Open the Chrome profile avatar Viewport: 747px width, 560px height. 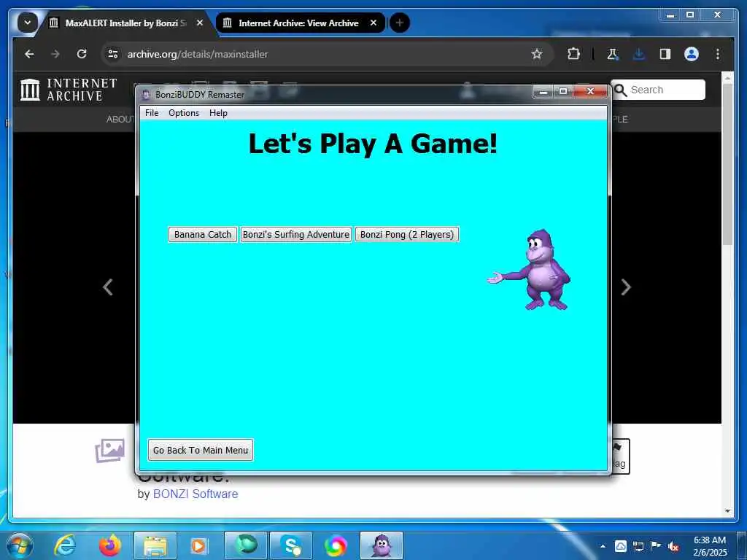point(692,54)
